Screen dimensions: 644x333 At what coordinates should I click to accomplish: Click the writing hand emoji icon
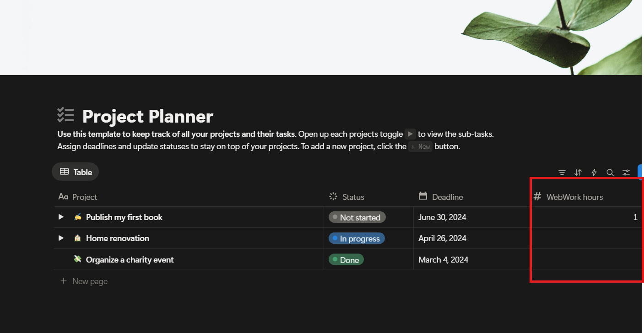point(78,217)
